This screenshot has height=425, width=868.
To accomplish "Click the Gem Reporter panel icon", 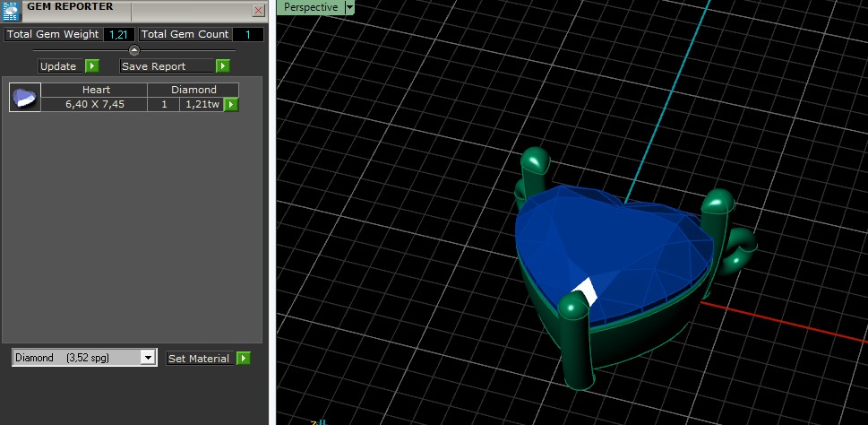I will tap(11, 11).
